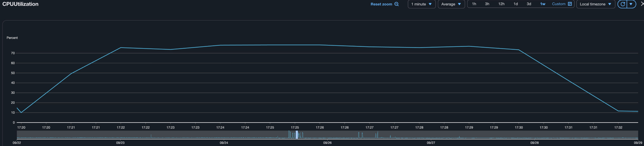Click the highlighted selection handle in overview timeline

coord(297,135)
